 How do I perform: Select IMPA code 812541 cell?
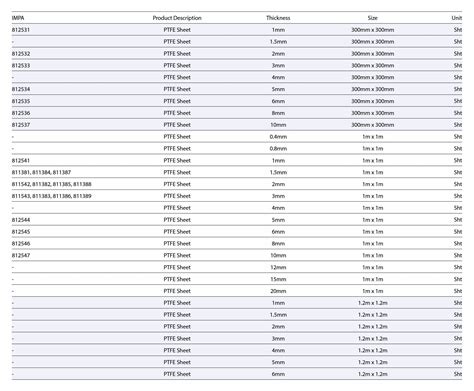pyautogui.click(x=21, y=160)
